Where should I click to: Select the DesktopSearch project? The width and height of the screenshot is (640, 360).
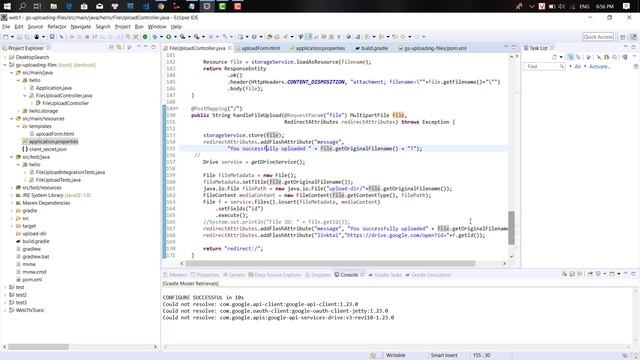[32, 58]
